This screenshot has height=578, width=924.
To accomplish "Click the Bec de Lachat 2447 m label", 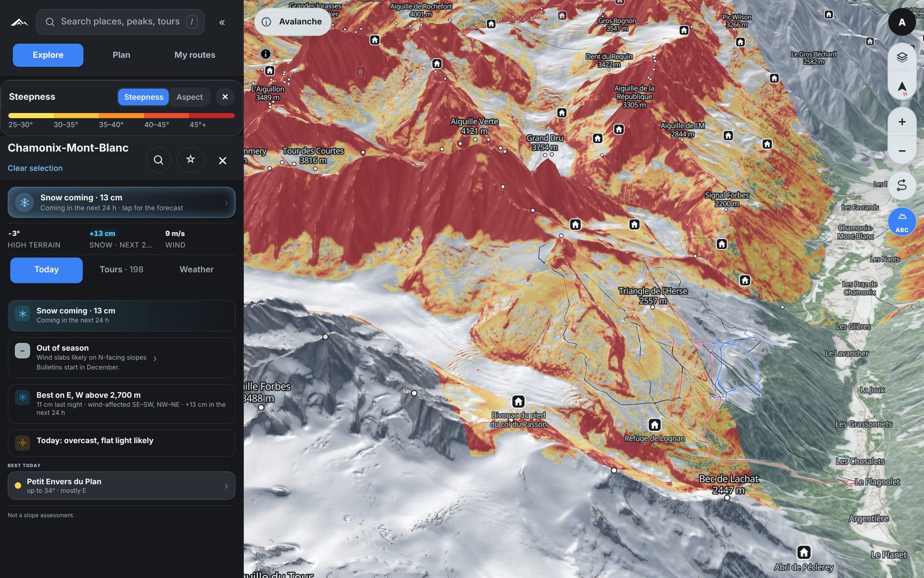I will (728, 485).
